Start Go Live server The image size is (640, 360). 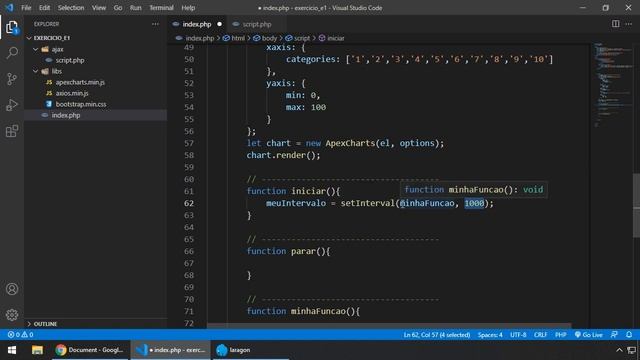click(589, 335)
